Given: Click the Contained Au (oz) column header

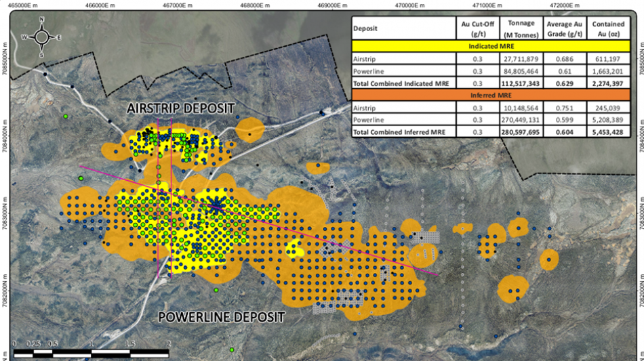Looking at the screenshot, I should pos(608,28).
